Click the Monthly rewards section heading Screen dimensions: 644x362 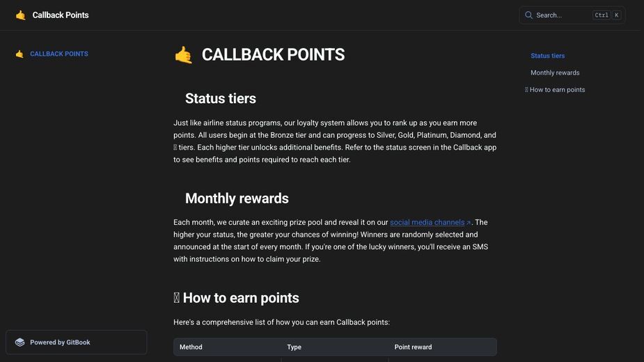pyautogui.click(x=237, y=198)
